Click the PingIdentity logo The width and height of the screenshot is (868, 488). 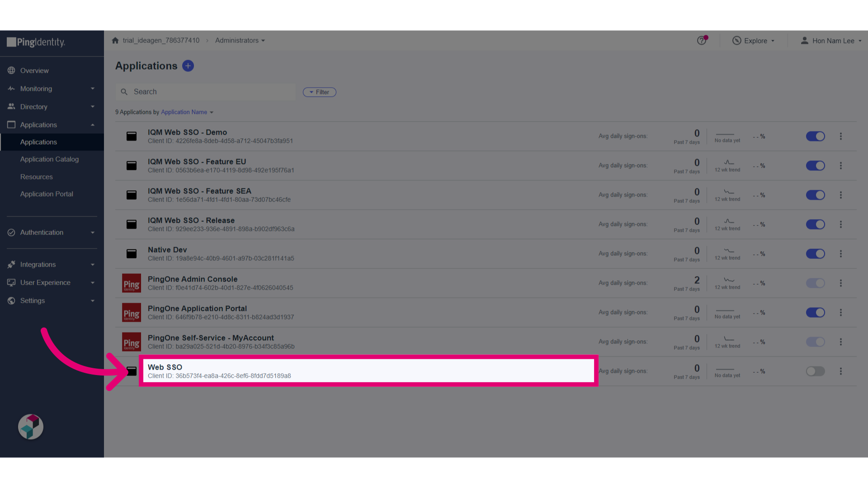36,42
